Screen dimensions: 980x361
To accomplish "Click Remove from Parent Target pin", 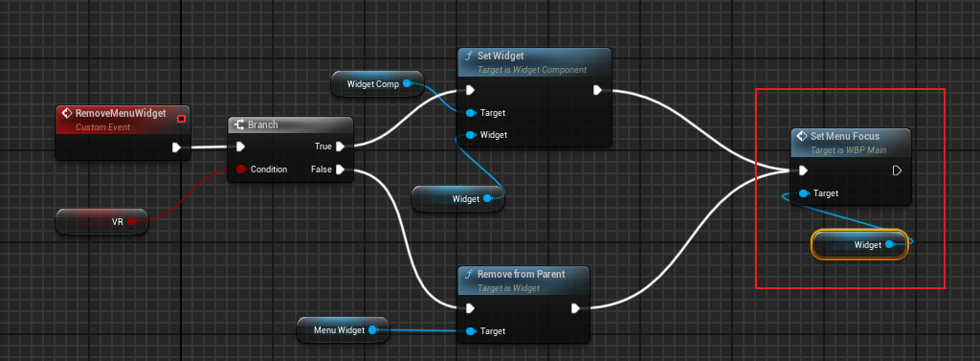I will 471,331.
